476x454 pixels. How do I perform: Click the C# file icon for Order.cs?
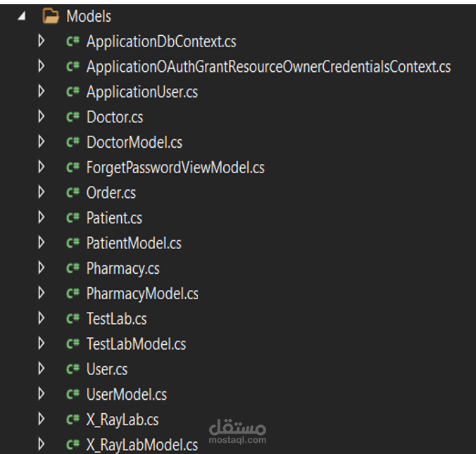pos(72,193)
